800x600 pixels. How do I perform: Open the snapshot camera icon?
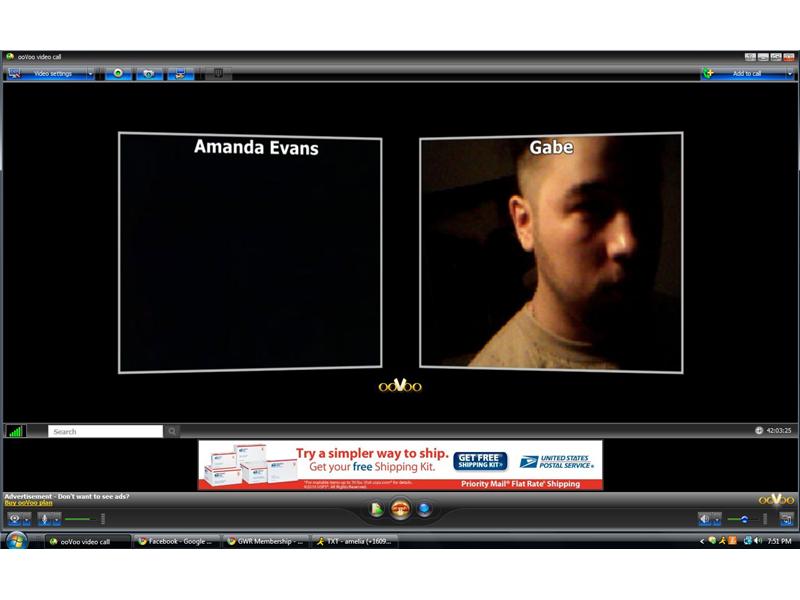150,72
